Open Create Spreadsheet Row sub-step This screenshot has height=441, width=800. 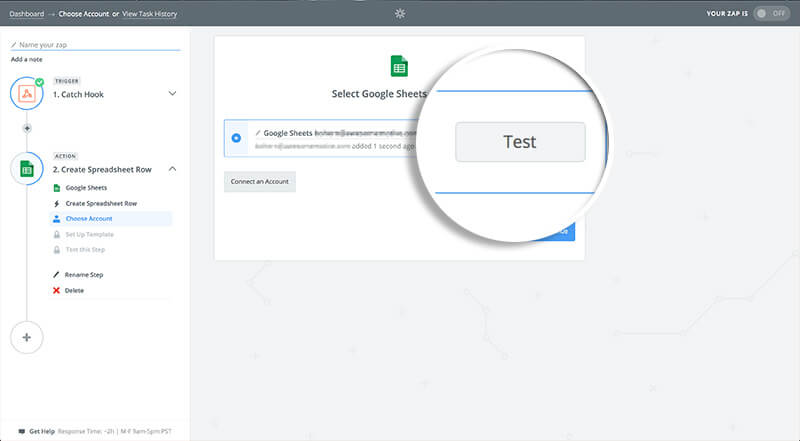click(x=101, y=203)
